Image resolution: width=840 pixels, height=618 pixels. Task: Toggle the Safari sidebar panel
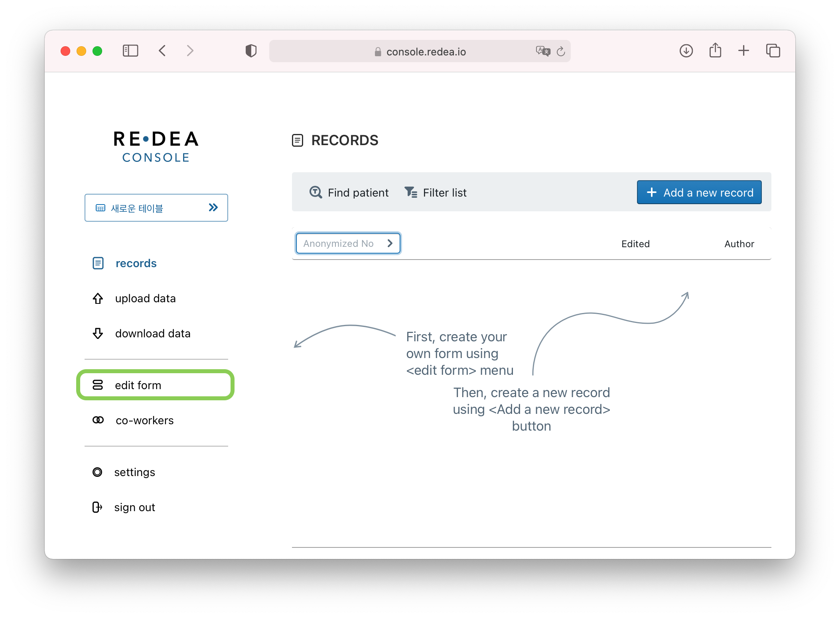[130, 51]
